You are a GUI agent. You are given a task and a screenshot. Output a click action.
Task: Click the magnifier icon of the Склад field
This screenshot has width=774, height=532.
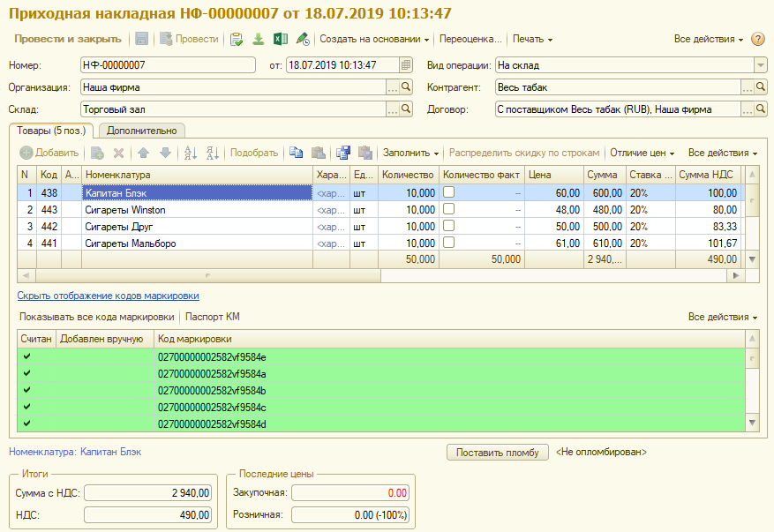406,109
